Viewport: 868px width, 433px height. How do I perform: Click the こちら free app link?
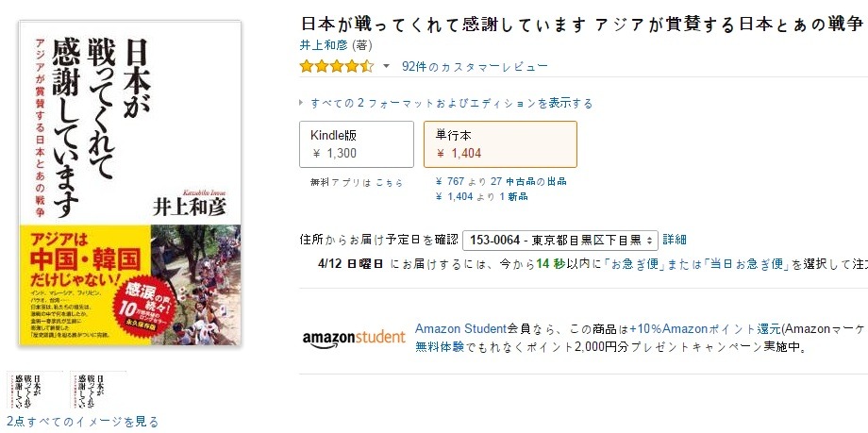point(390,182)
